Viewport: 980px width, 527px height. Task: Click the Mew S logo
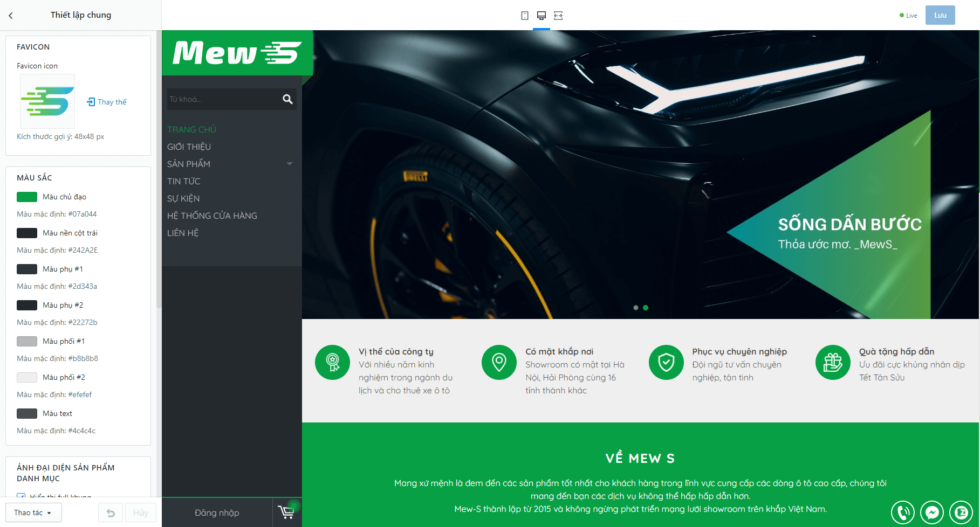click(x=237, y=53)
